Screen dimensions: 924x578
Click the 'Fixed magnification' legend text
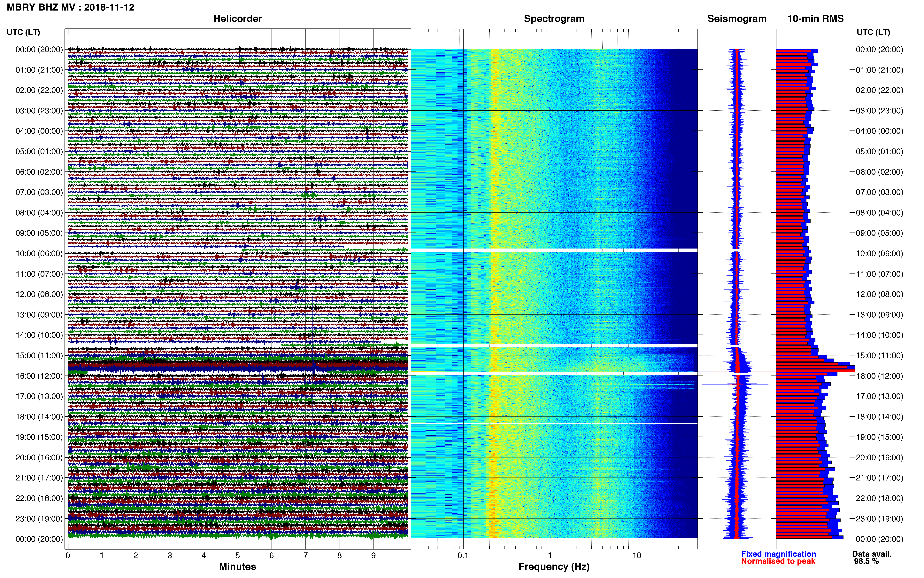pos(778,554)
